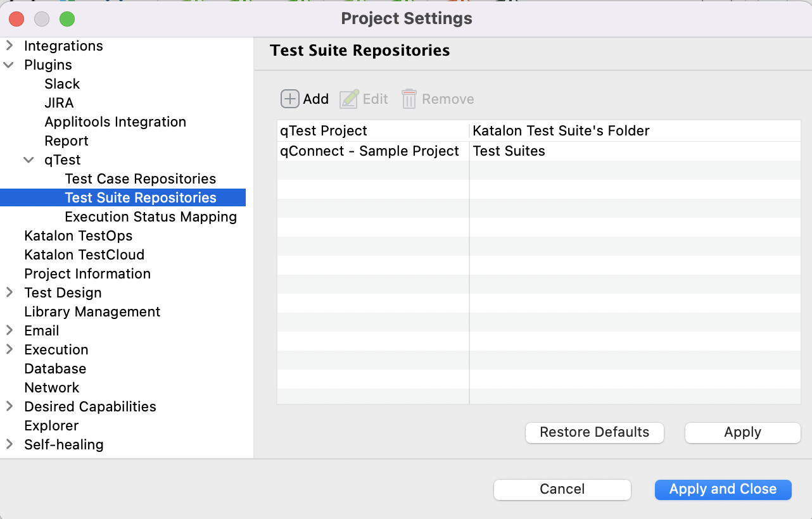Expand the Self-healing section
The width and height of the screenshot is (812, 519).
tap(9, 444)
